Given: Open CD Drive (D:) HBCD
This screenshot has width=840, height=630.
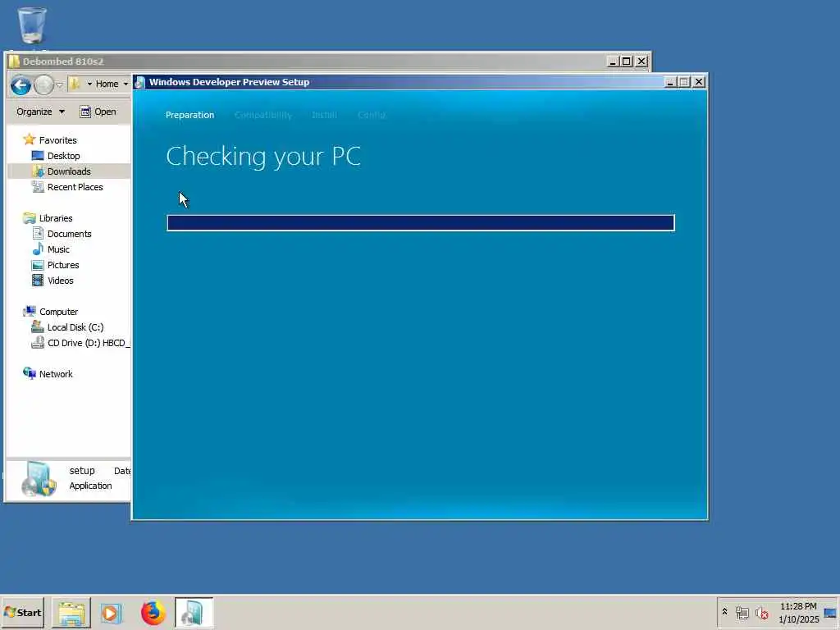Looking at the screenshot, I should tap(89, 343).
